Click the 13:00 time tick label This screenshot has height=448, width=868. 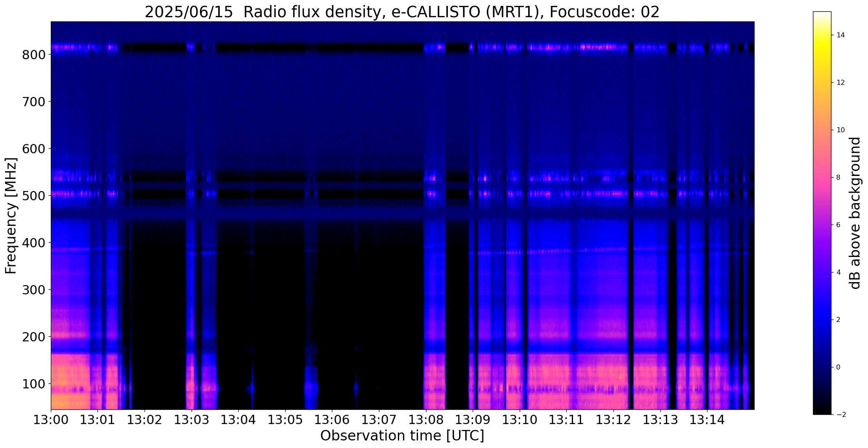tap(51, 420)
